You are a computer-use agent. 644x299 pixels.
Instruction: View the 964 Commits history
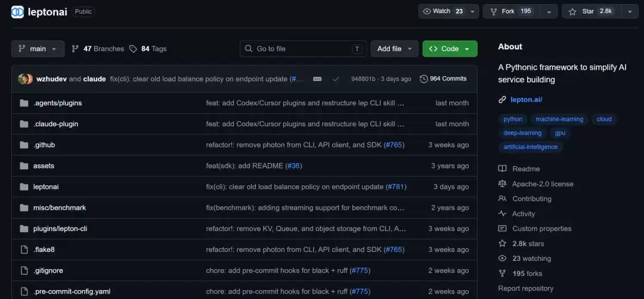click(443, 79)
